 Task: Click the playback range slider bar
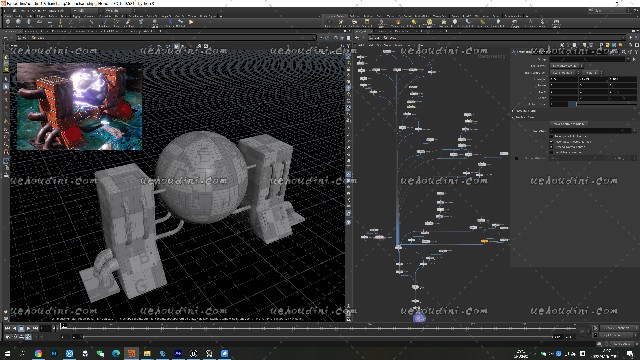318,337
